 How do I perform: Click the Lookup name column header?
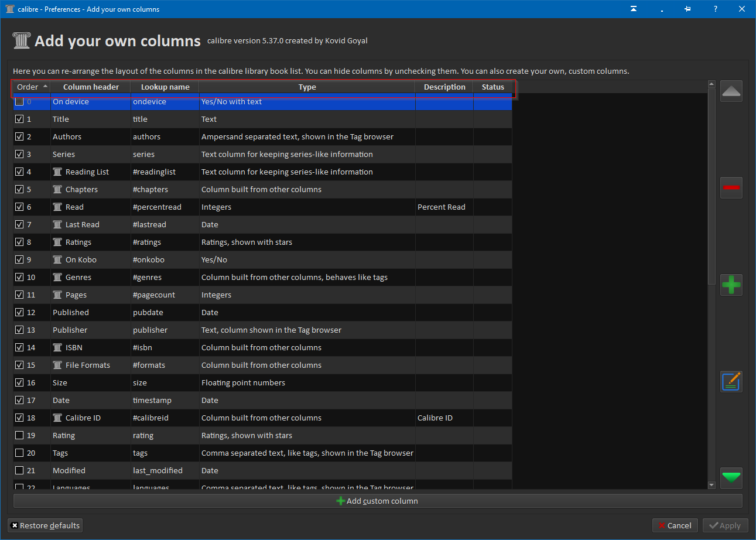tap(165, 87)
